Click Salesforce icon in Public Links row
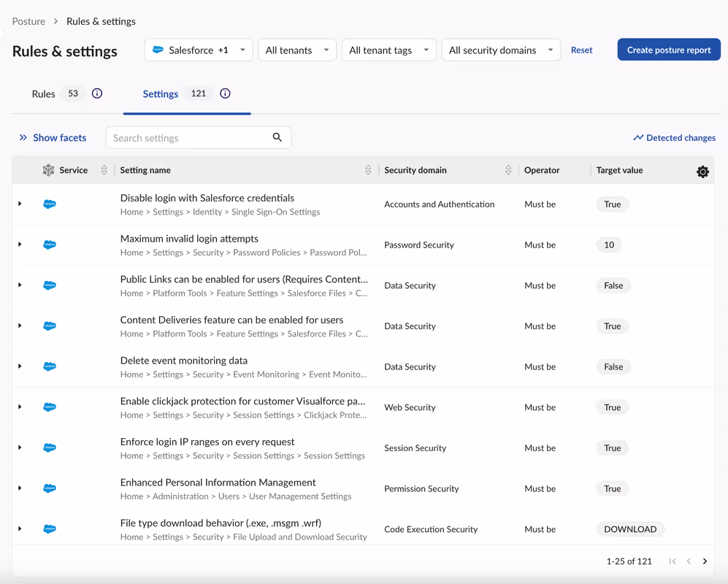 50,285
